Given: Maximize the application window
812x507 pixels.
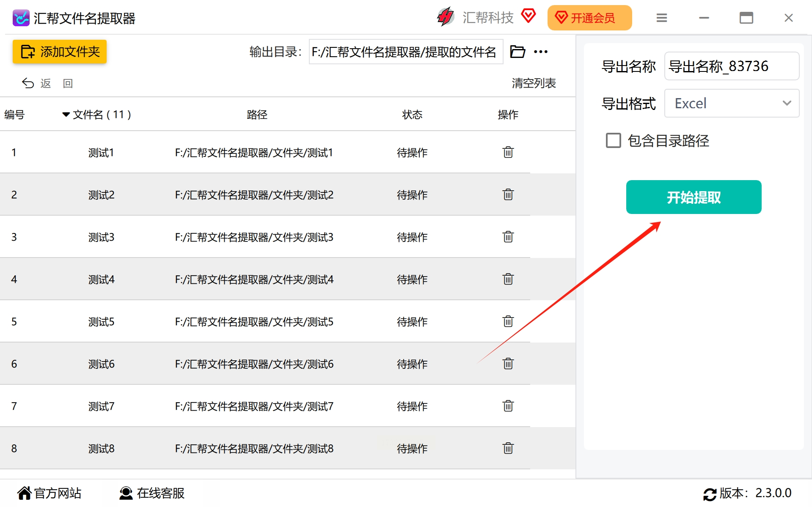Looking at the screenshot, I should click(x=746, y=18).
